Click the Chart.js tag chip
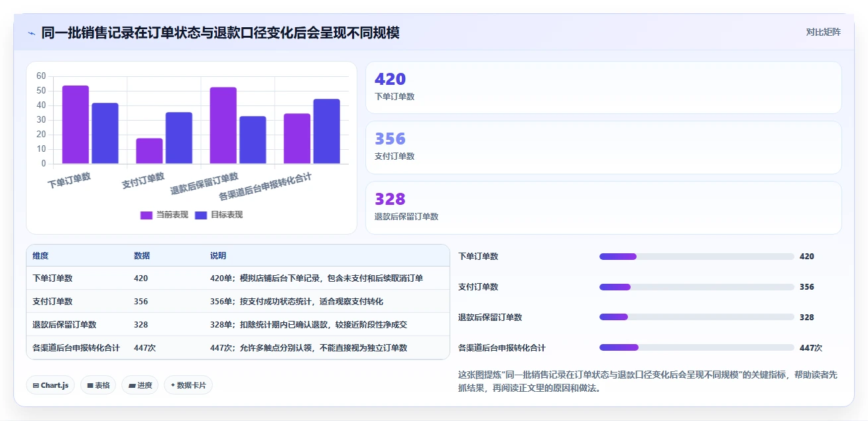Viewport: 868px width, 421px height. [x=50, y=385]
